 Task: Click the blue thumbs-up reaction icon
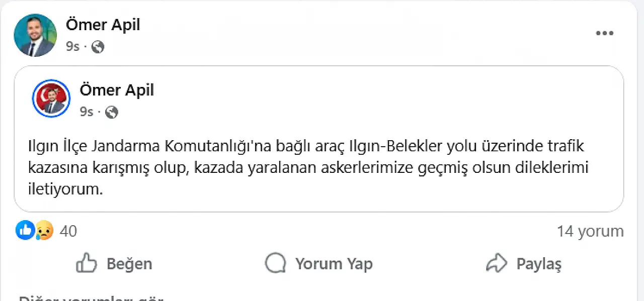click(x=25, y=231)
